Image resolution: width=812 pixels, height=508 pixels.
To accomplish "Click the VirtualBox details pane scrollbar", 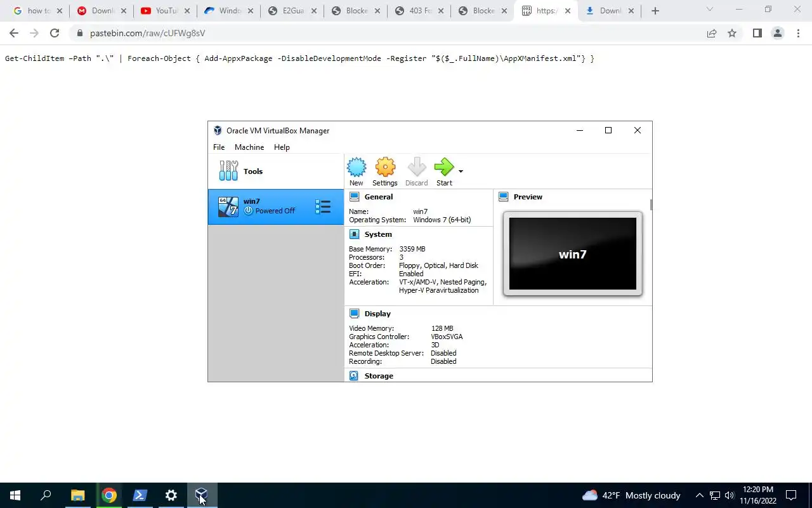I will tap(651, 205).
